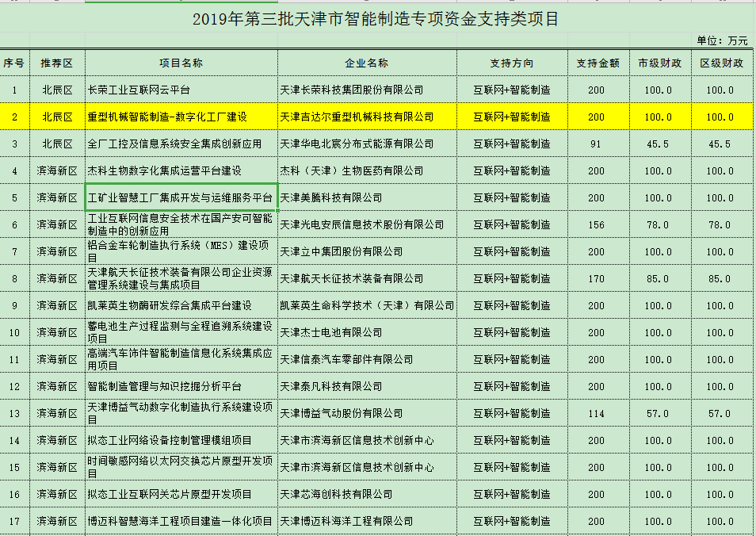The height and width of the screenshot is (536, 756).
Task: Click the 天津美腾科技有限公司 company cell
Action: point(367,197)
